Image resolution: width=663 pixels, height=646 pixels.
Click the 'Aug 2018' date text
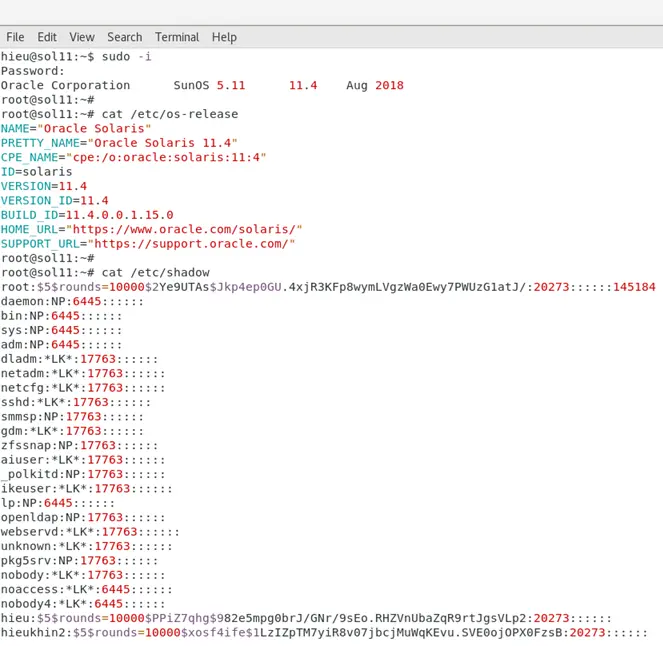tap(375, 85)
